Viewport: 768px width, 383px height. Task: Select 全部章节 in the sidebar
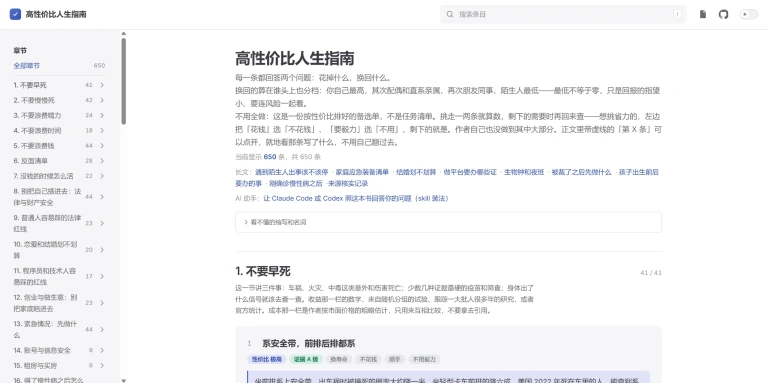coord(27,66)
